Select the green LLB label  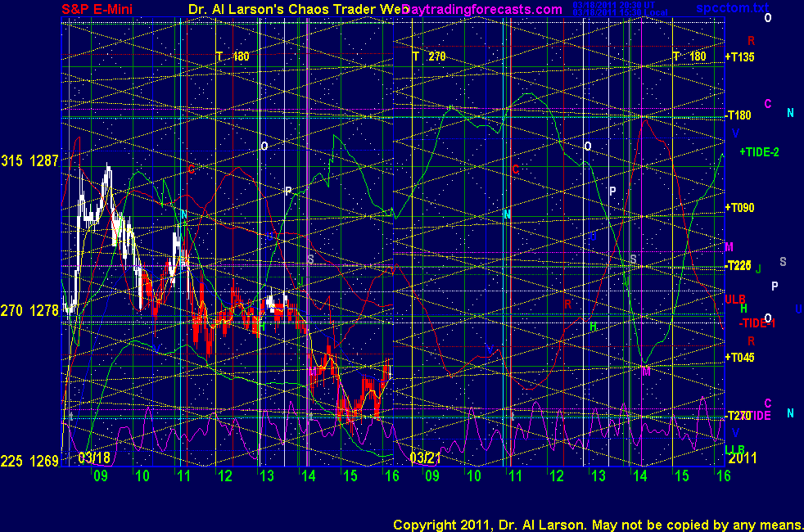734,449
